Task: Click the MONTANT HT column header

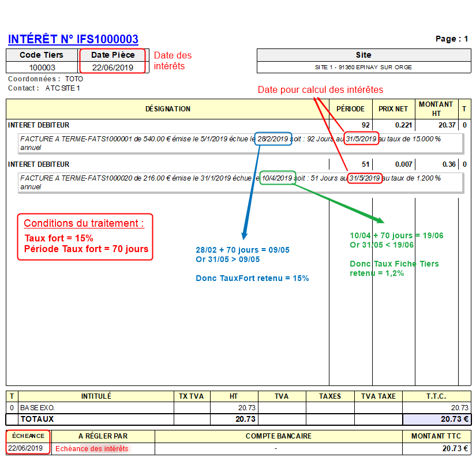Action: click(x=436, y=108)
